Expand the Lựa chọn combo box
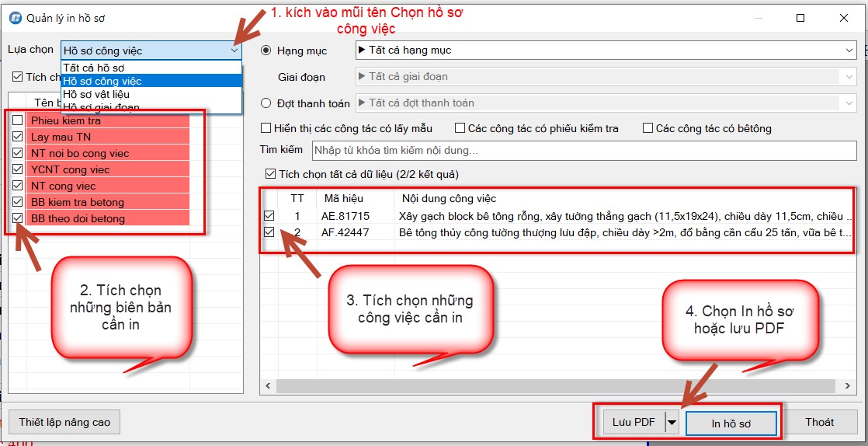The height and width of the screenshot is (446, 868). tap(234, 51)
